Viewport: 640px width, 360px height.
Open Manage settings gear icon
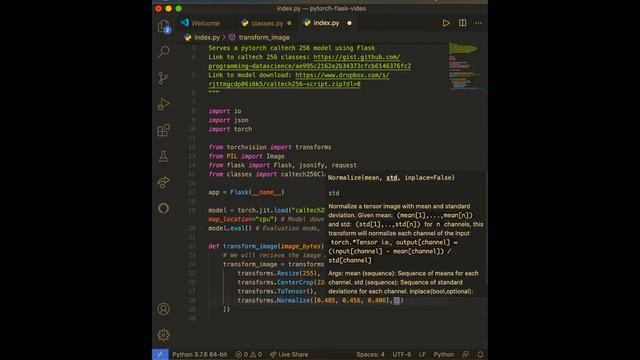(x=163, y=335)
